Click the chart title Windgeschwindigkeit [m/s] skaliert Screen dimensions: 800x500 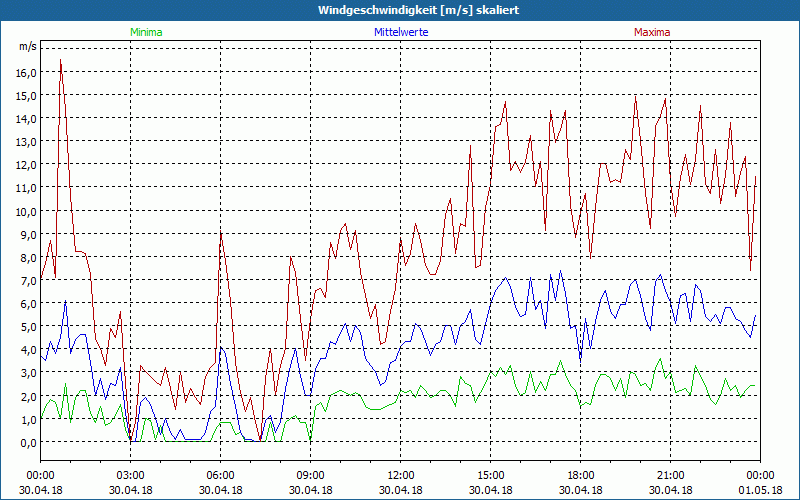418,10
